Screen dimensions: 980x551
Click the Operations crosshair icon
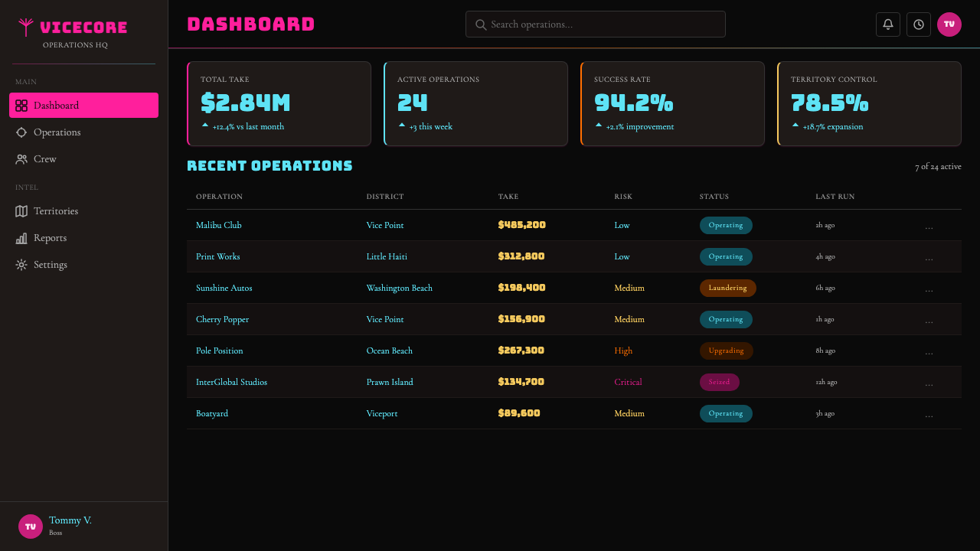click(21, 132)
